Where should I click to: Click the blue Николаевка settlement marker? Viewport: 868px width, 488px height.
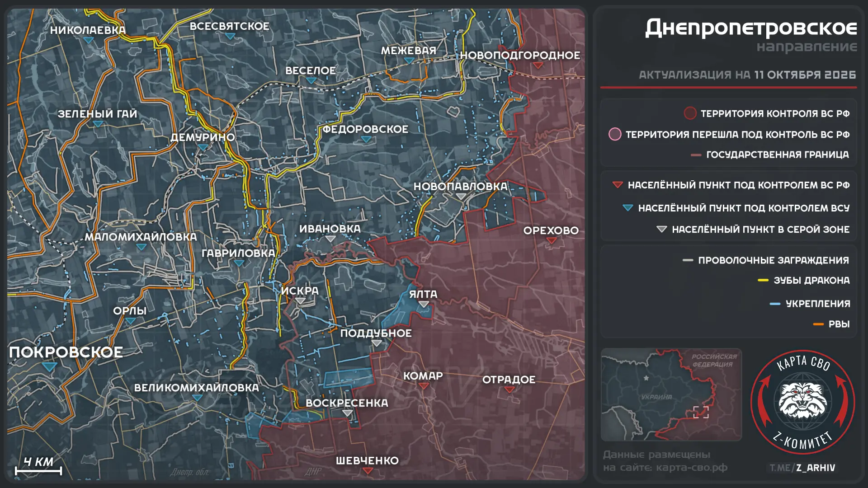tap(89, 40)
